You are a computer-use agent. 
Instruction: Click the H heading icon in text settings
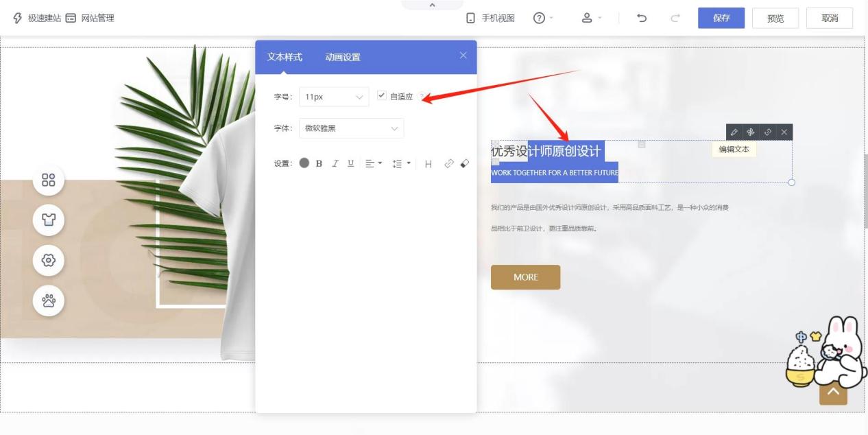tap(429, 164)
